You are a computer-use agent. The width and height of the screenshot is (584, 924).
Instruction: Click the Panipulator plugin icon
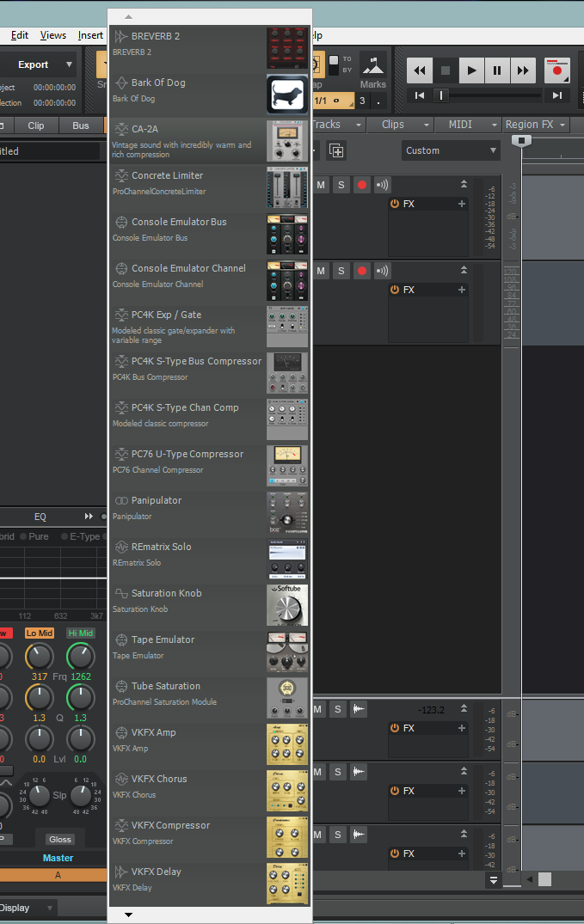pyautogui.click(x=121, y=500)
